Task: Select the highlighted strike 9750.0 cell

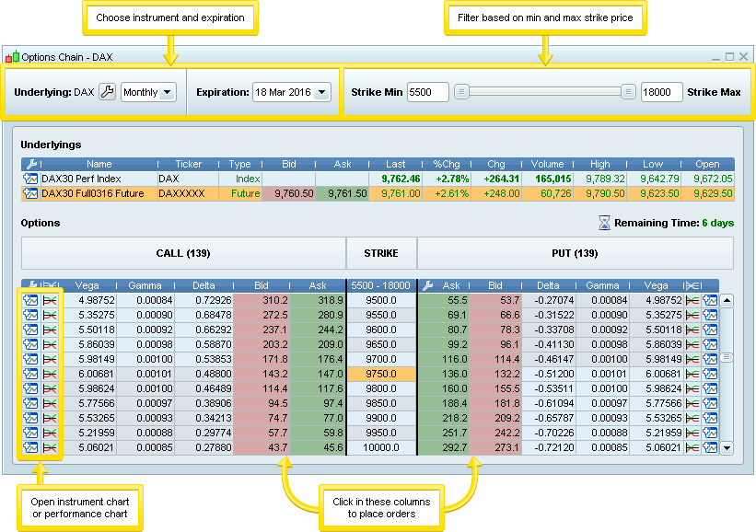Action: tap(381, 374)
